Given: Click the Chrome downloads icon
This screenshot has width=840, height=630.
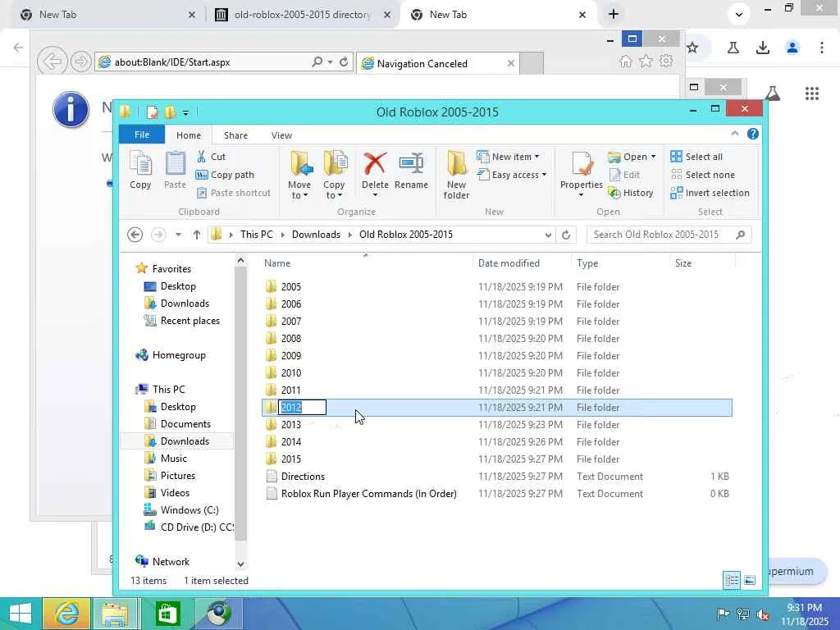Looking at the screenshot, I should click(x=762, y=48).
